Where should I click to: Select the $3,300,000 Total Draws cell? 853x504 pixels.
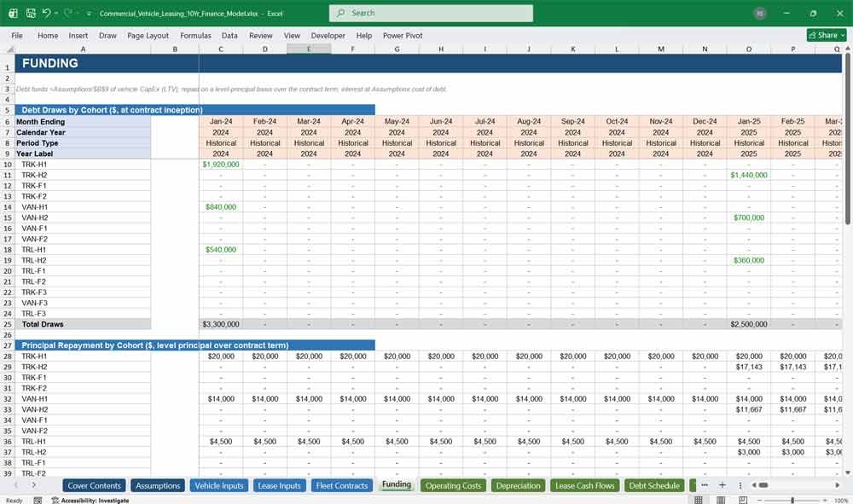coord(221,324)
